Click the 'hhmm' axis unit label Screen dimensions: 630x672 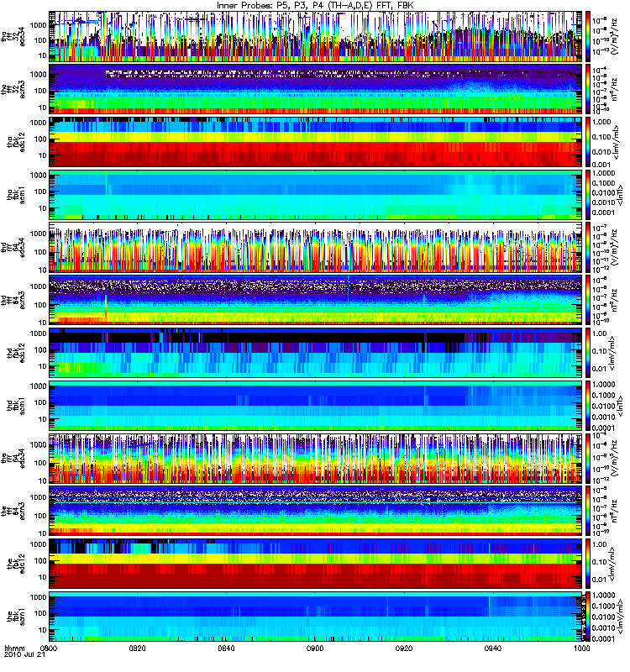click(14, 648)
